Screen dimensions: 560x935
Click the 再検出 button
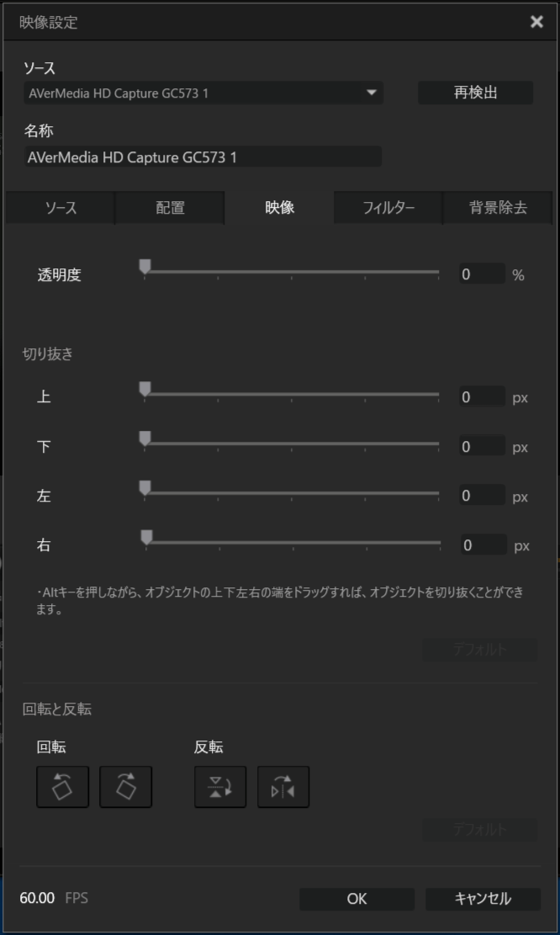(475, 93)
